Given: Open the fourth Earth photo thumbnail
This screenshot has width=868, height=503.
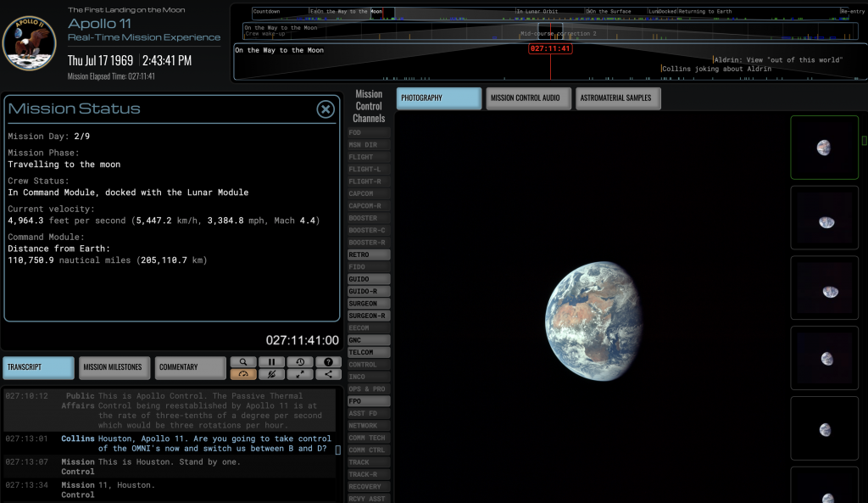Looking at the screenshot, I should (x=824, y=359).
